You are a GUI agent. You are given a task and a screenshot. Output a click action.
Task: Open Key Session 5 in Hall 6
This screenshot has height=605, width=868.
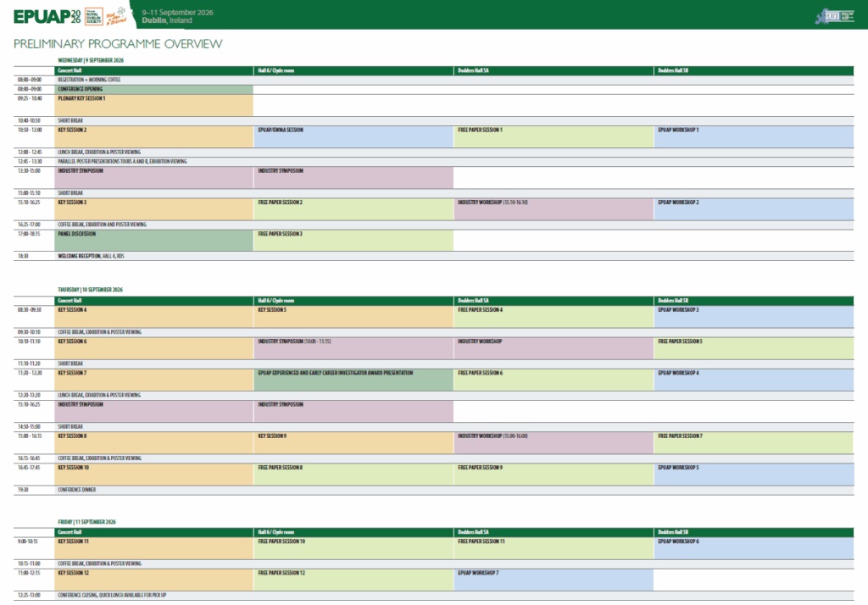click(x=353, y=316)
